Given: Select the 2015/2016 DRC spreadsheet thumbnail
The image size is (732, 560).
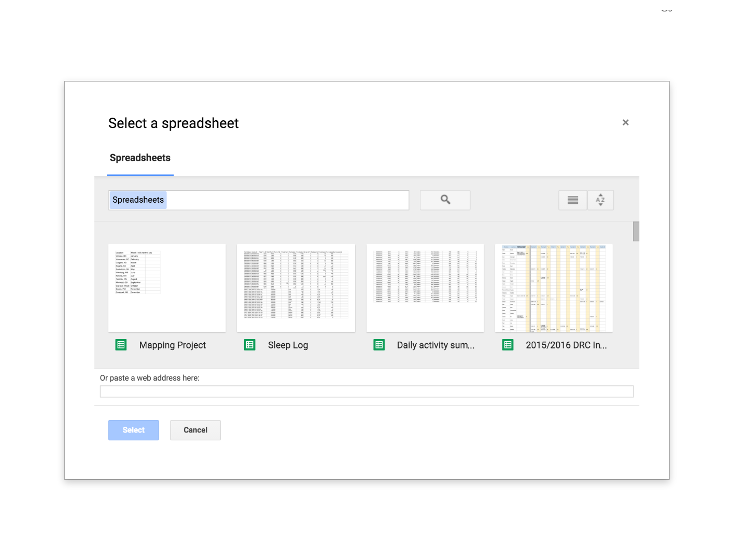Looking at the screenshot, I should 554,288.
